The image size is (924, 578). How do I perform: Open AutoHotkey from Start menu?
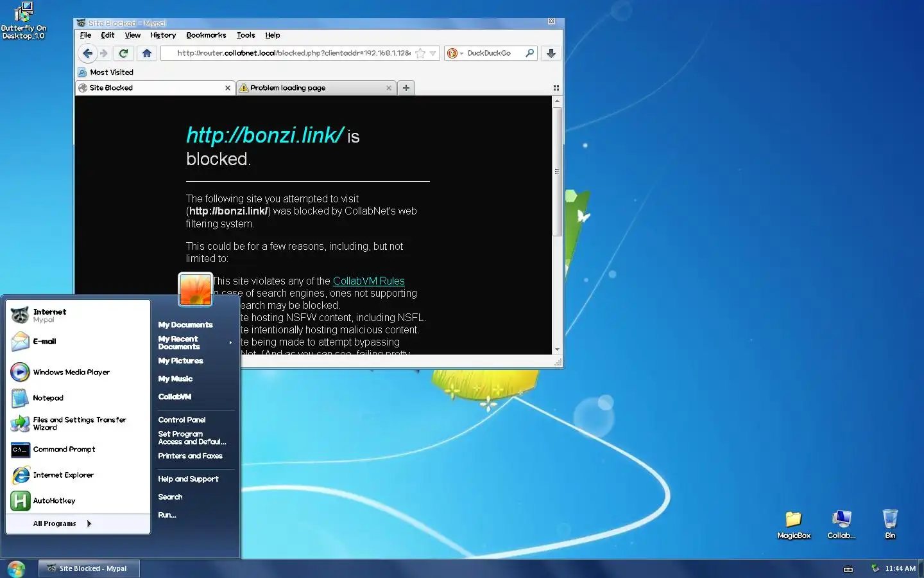click(x=78, y=501)
